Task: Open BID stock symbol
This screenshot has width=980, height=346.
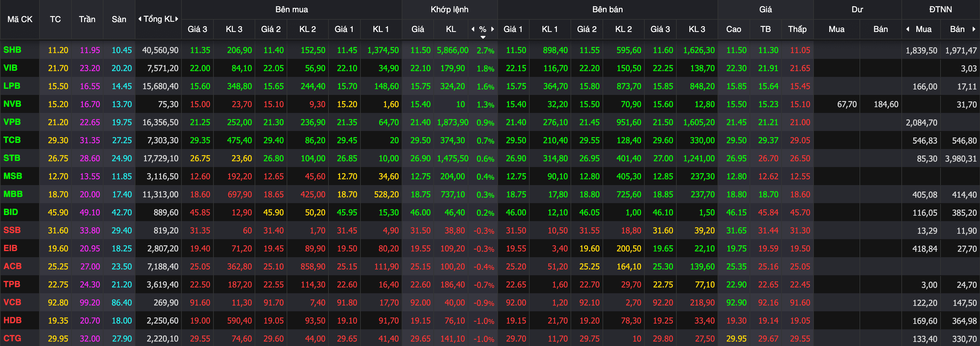Action: [11, 212]
